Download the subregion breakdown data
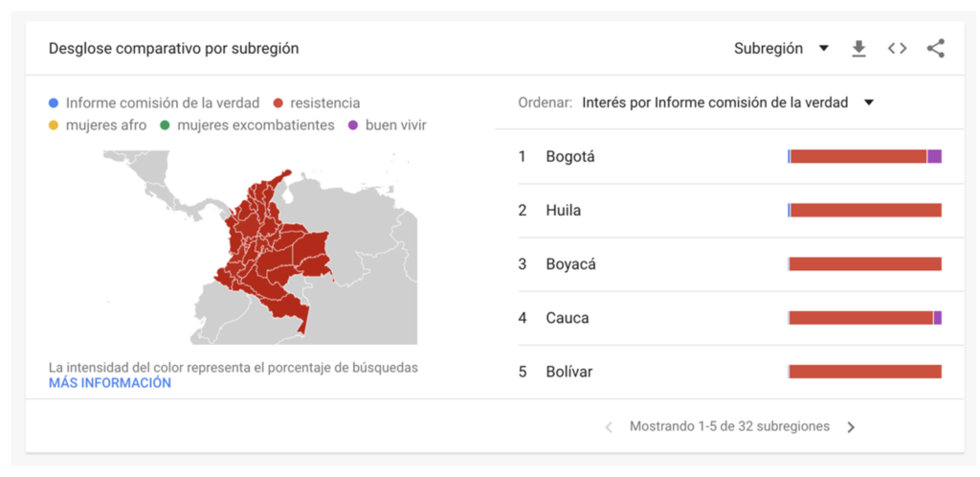Screen dimensions: 980x477 [859, 49]
